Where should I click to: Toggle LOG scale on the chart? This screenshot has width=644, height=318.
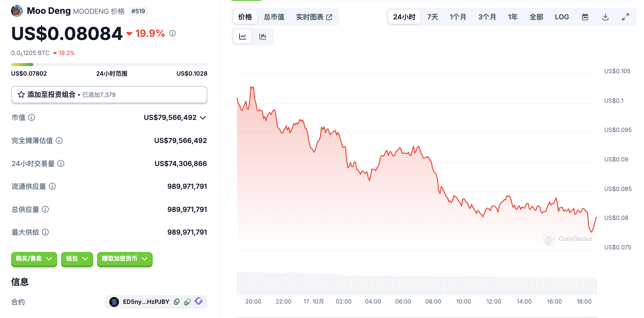pos(562,17)
